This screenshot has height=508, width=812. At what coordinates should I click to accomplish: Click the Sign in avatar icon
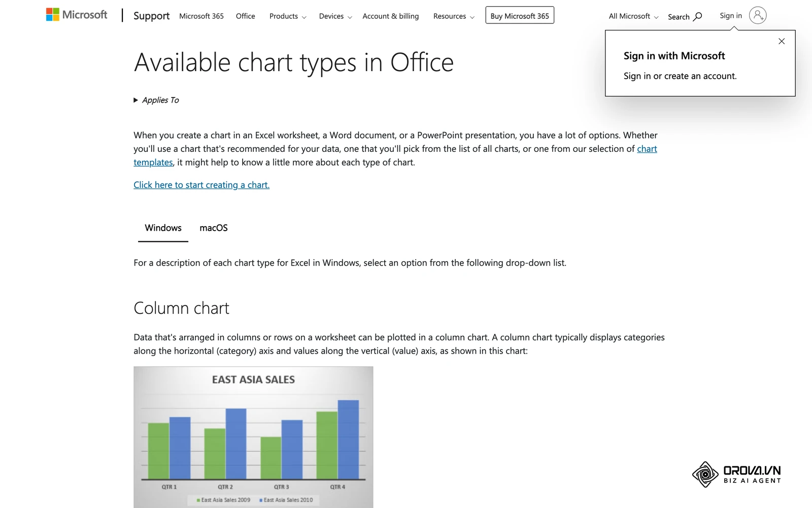coord(758,16)
